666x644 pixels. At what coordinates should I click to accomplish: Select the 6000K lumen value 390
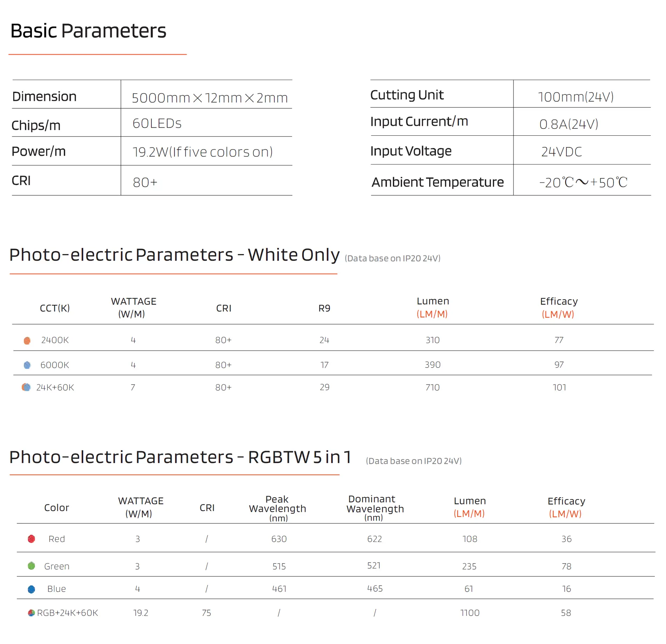coord(433,365)
